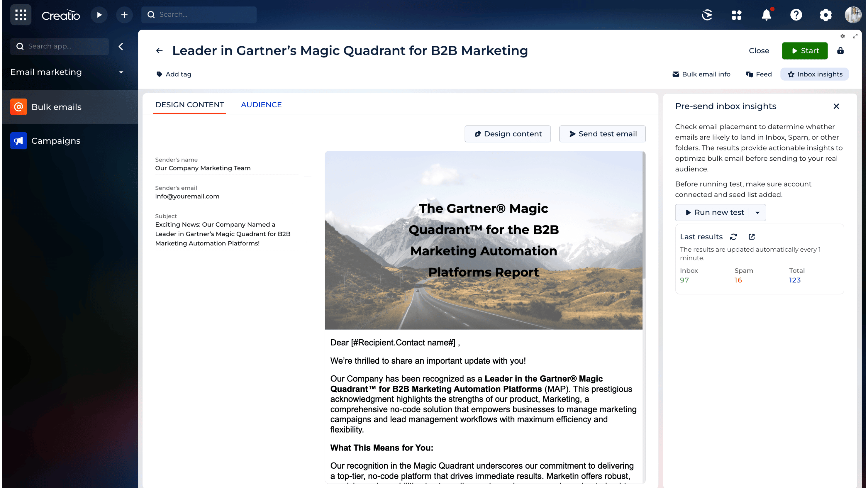Click the page title heading

coord(350,51)
